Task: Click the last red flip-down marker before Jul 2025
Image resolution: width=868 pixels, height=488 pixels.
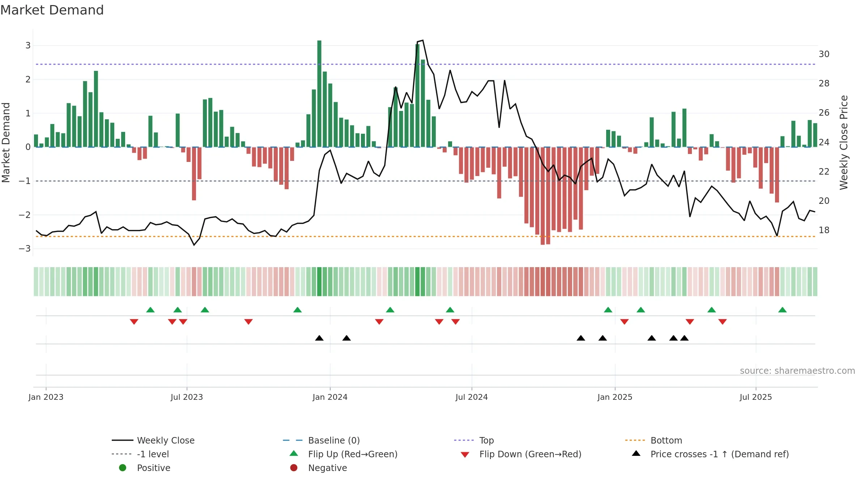Action: (723, 322)
